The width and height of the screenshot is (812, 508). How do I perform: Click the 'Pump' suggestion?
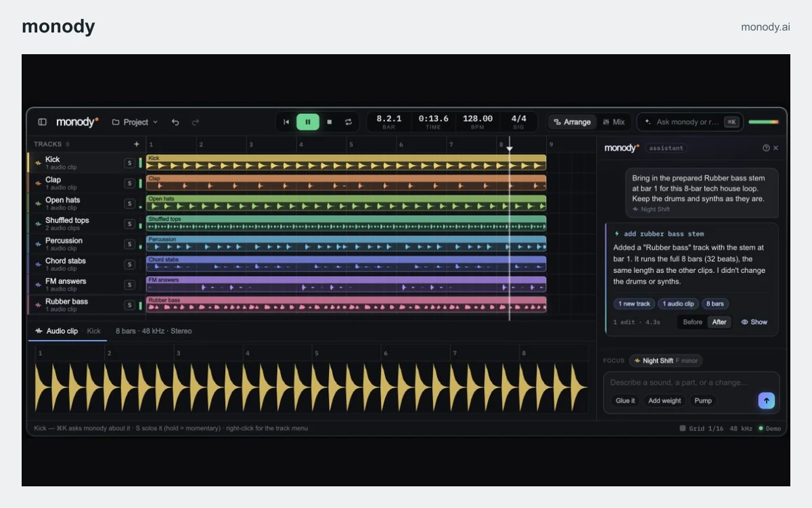[703, 401]
